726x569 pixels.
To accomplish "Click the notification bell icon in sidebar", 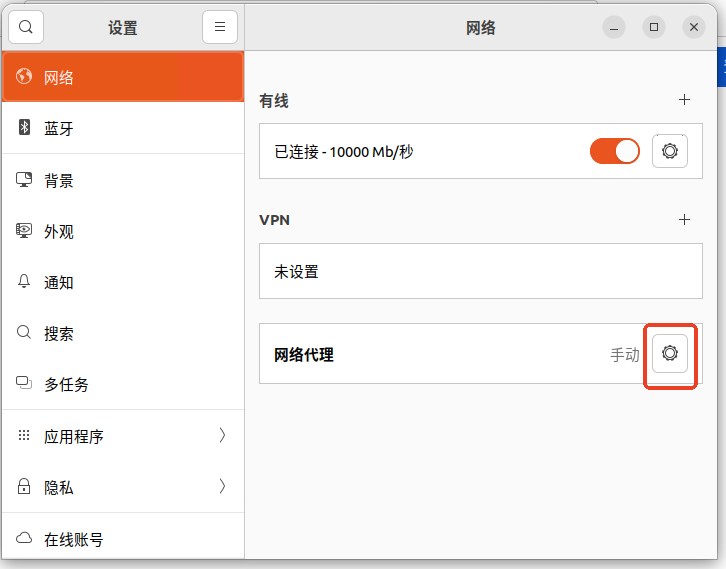I will (x=25, y=282).
